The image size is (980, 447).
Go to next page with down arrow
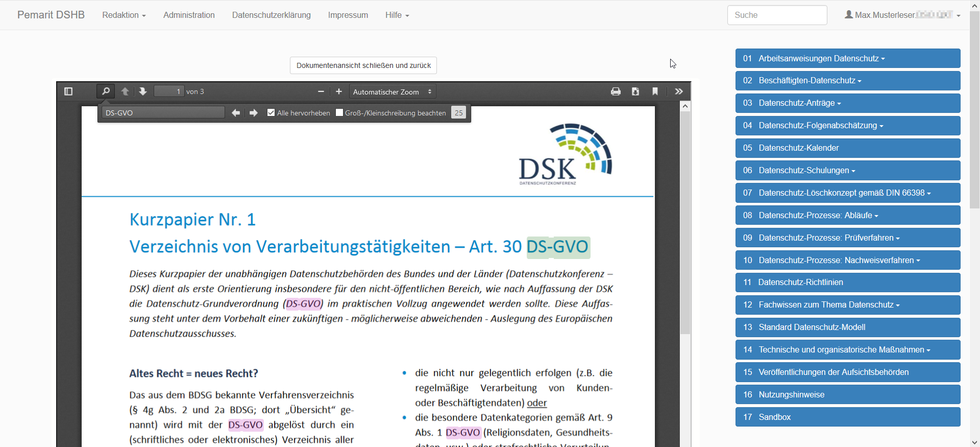pyautogui.click(x=143, y=91)
